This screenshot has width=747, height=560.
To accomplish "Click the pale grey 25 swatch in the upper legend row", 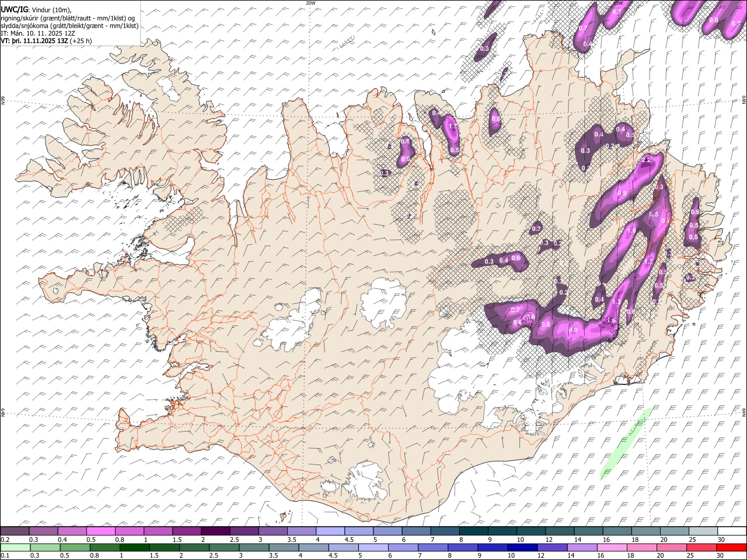I will click(703, 531).
